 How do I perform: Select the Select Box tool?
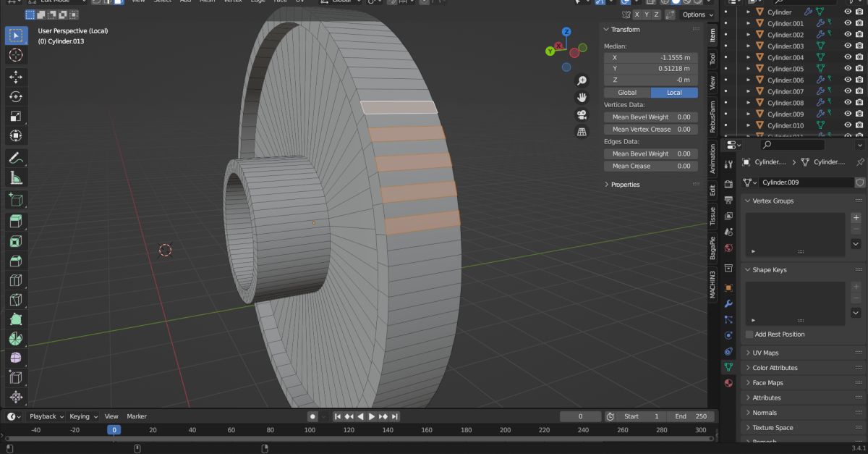pos(16,35)
